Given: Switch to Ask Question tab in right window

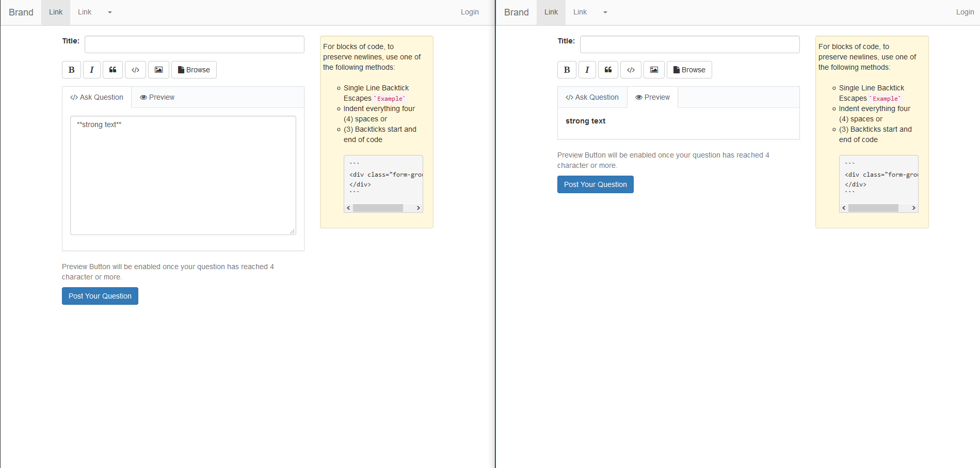Looking at the screenshot, I should (x=592, y=97).
